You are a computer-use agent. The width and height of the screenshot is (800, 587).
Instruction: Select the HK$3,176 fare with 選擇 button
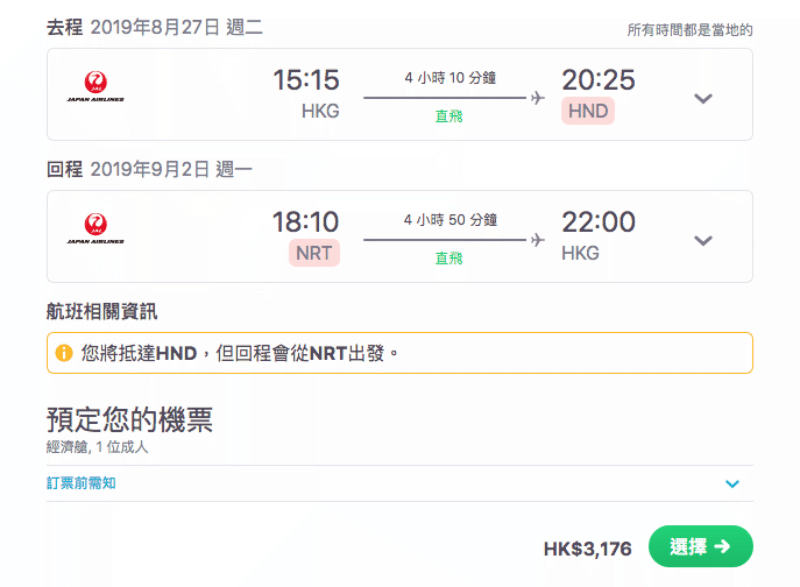pos(701,546)
